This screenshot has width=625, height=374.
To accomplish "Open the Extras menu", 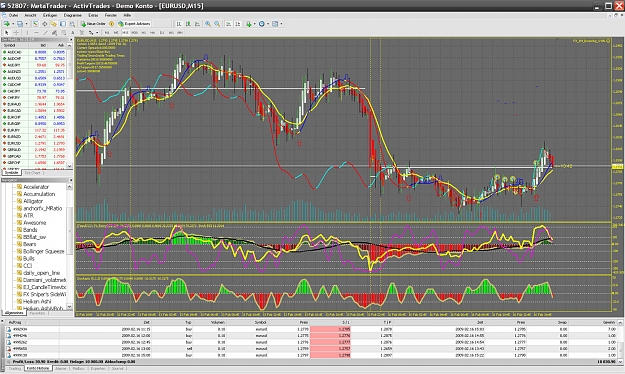I will 93,15.
